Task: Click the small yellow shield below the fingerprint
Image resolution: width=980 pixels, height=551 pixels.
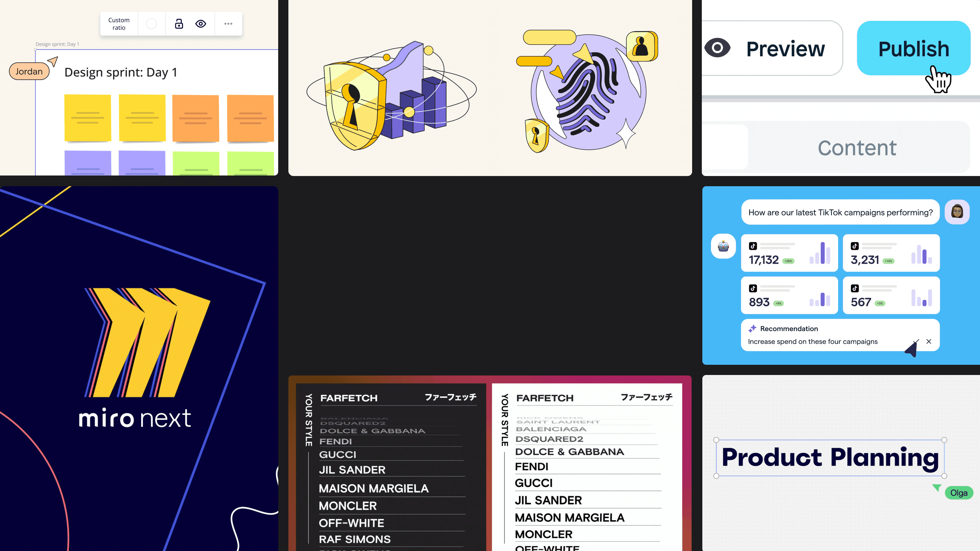Action: [x=536, y=135]
